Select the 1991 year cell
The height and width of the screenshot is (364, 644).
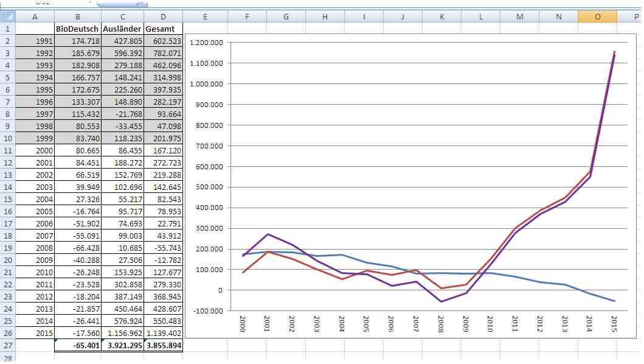click(35, 41)
